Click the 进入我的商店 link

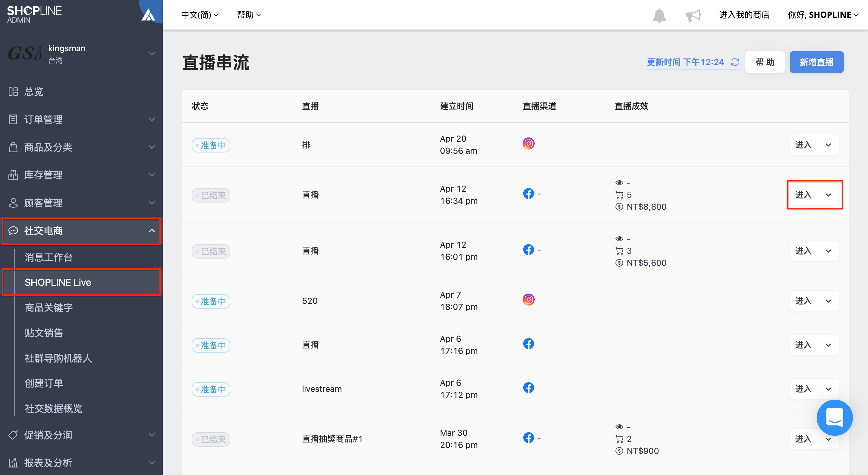click(x=744, y=15)
